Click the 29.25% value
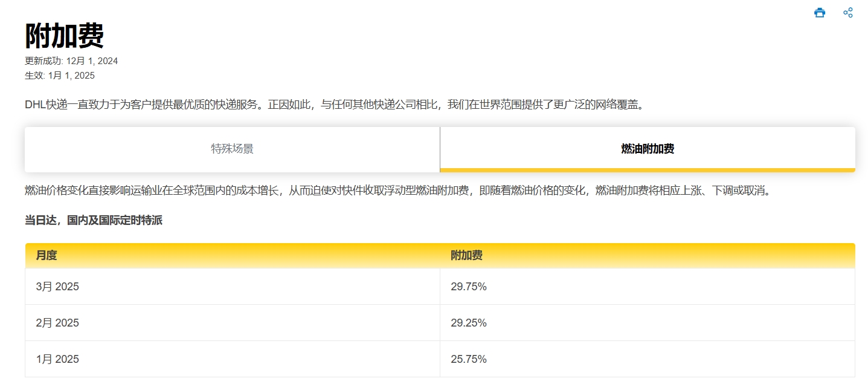Image resolution: width=868 pixels, height=384 pixels. [x=469, y=323]
